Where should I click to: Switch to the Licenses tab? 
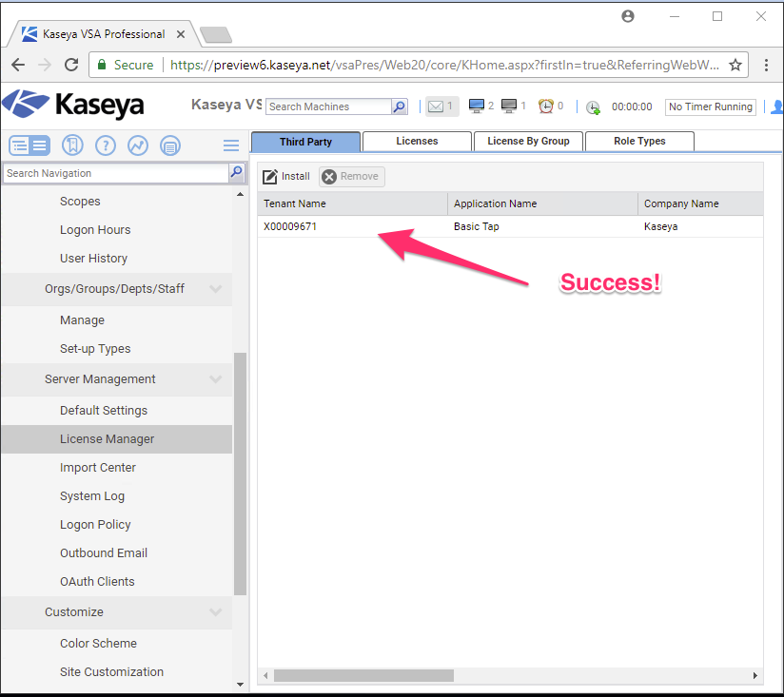tap(417, 141)
